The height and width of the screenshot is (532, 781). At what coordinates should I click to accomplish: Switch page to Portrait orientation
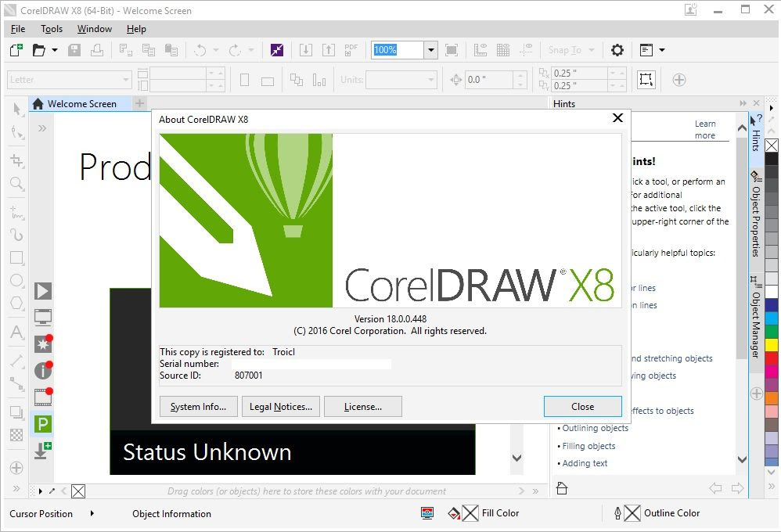[x=245, y=80]
